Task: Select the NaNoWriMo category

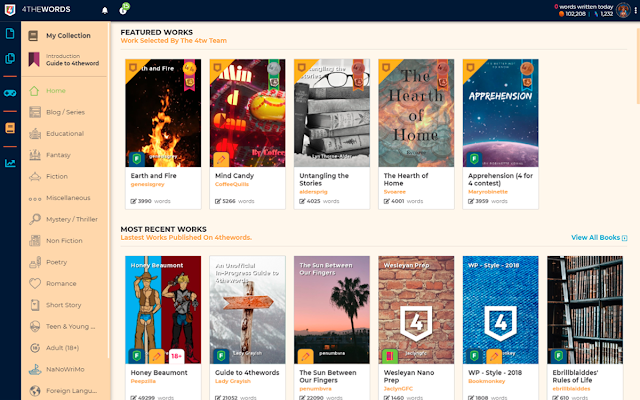Action: click(64, 369)
